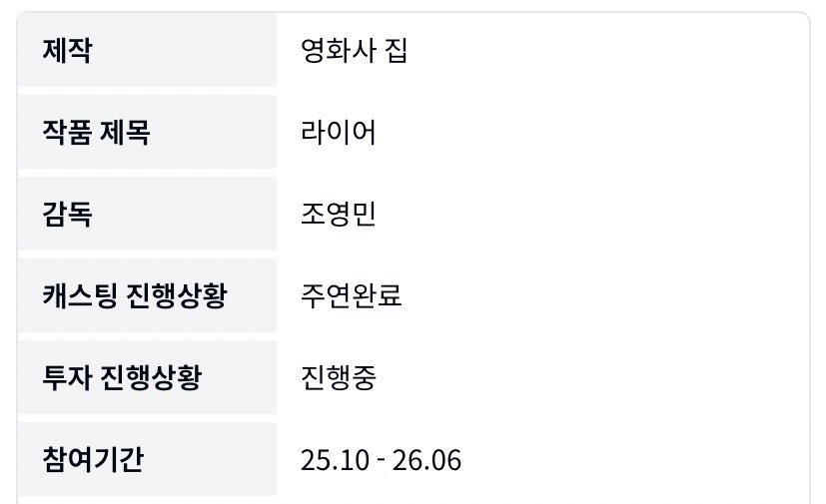Click the word 제목 in the title label
The width and height of the screenshot is (826, 504).
(125, 133)
